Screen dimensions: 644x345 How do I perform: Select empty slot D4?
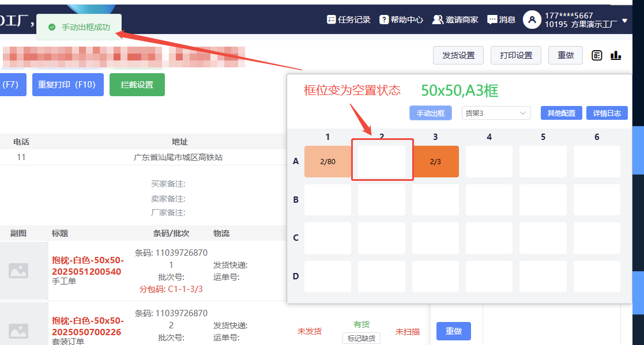pos(489,276)
